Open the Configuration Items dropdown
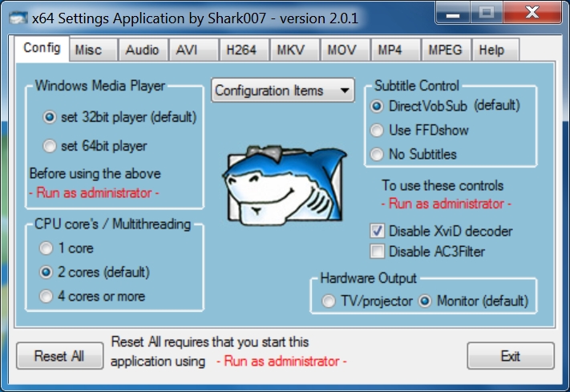 coord(283,91)
